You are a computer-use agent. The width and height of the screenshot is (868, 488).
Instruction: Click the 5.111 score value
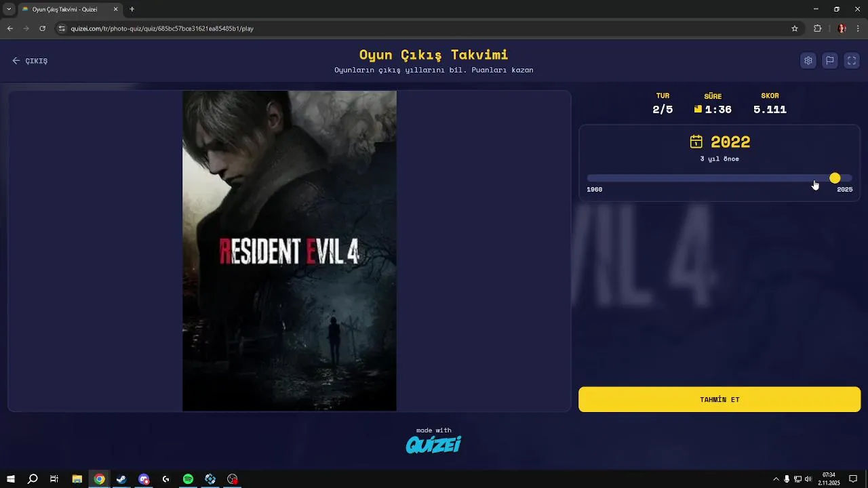click(x=770, y=110)
